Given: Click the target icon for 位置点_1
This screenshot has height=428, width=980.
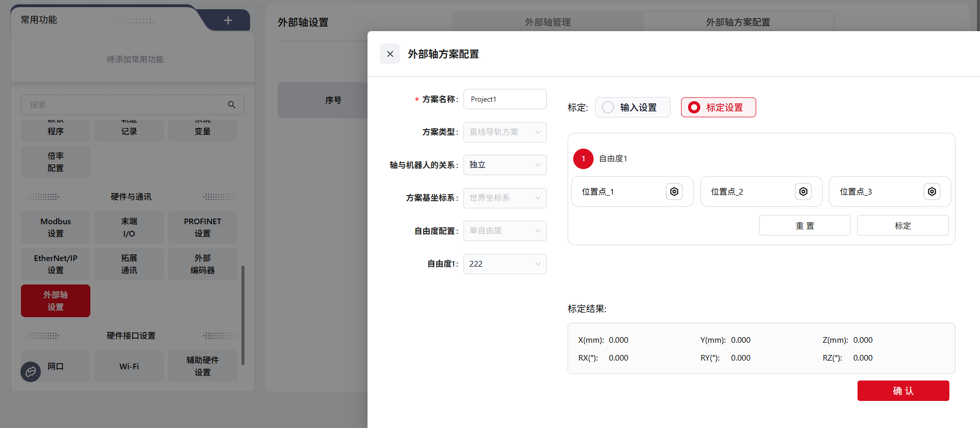Looking at the screenshot, I should point(674,192).
